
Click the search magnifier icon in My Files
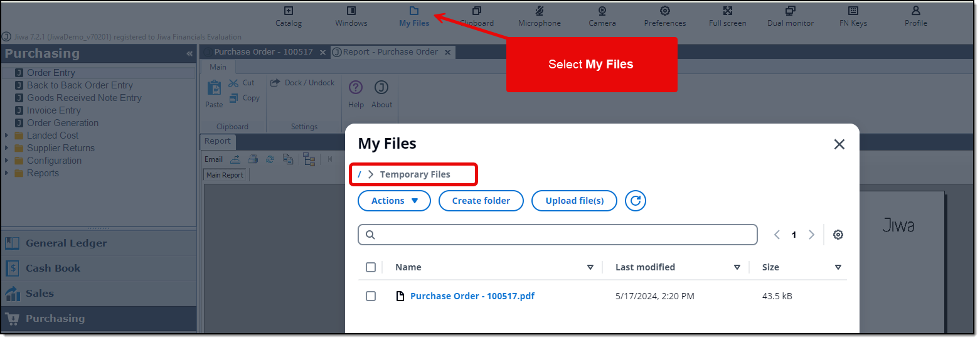[370, 235]
